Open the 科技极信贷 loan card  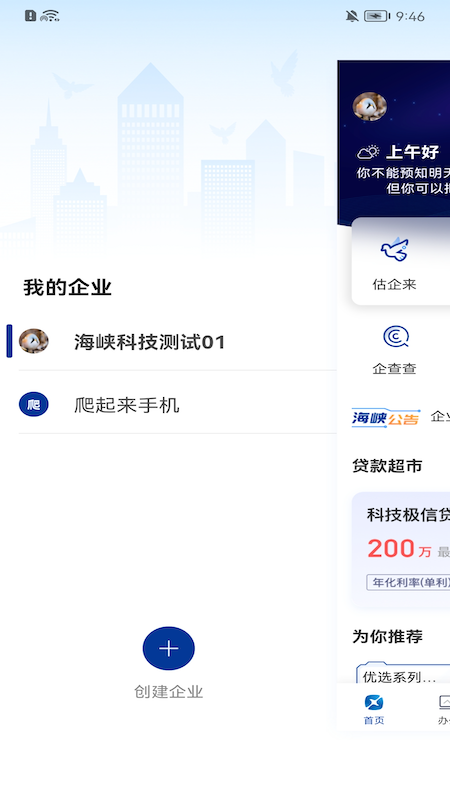[401, 551]
